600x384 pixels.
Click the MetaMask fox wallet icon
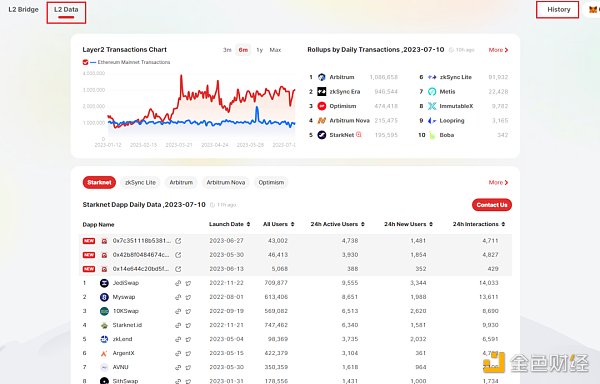593,10
